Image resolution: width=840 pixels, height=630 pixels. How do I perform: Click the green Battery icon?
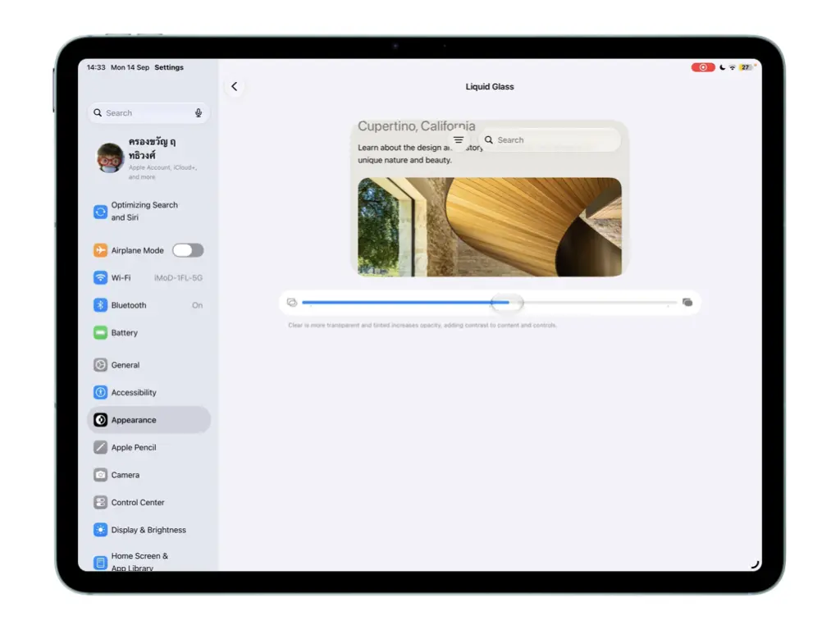[100, 333]
